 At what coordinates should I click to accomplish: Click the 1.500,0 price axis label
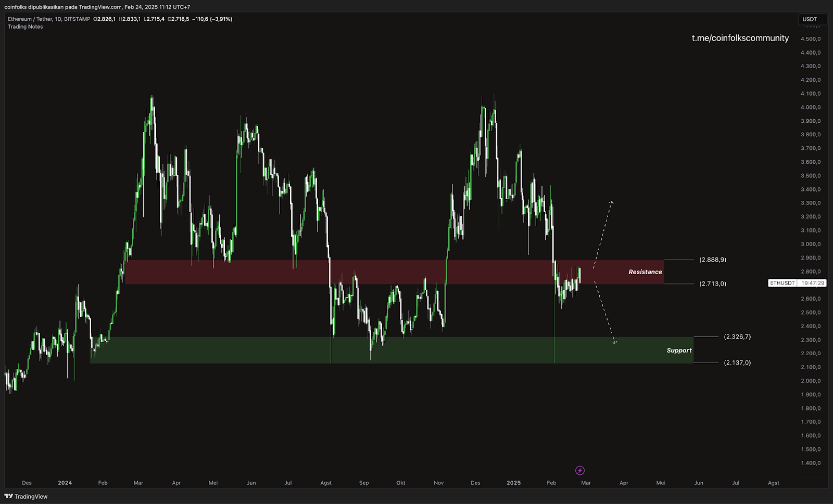(x=811, y=449)
